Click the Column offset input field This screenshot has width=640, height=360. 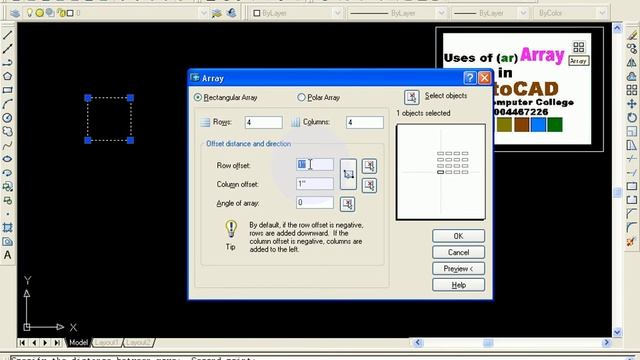315,184
